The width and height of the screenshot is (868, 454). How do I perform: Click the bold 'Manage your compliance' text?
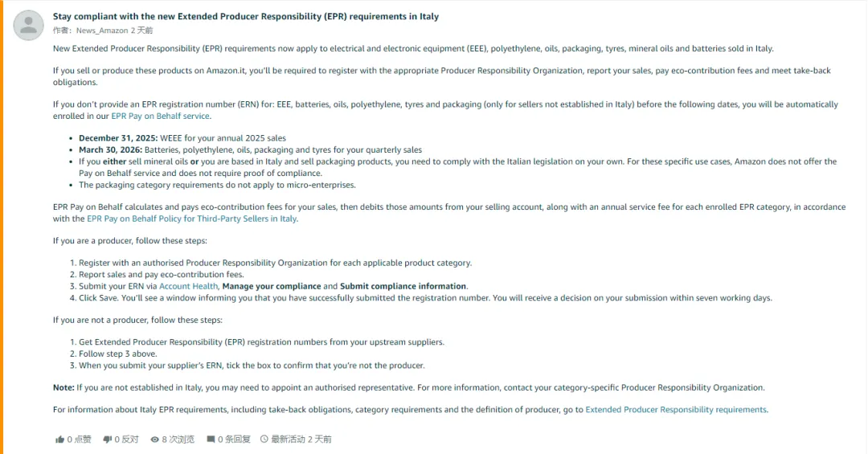271,286
